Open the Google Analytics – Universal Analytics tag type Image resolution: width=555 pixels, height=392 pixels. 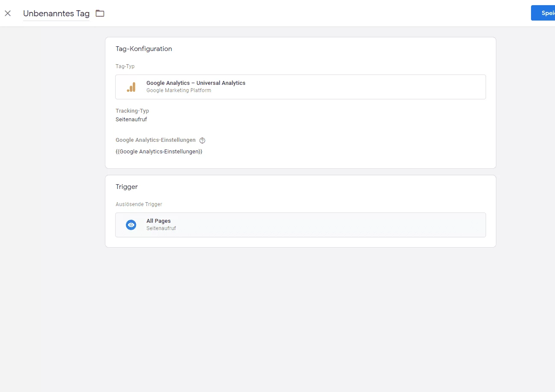pos(300,87)
